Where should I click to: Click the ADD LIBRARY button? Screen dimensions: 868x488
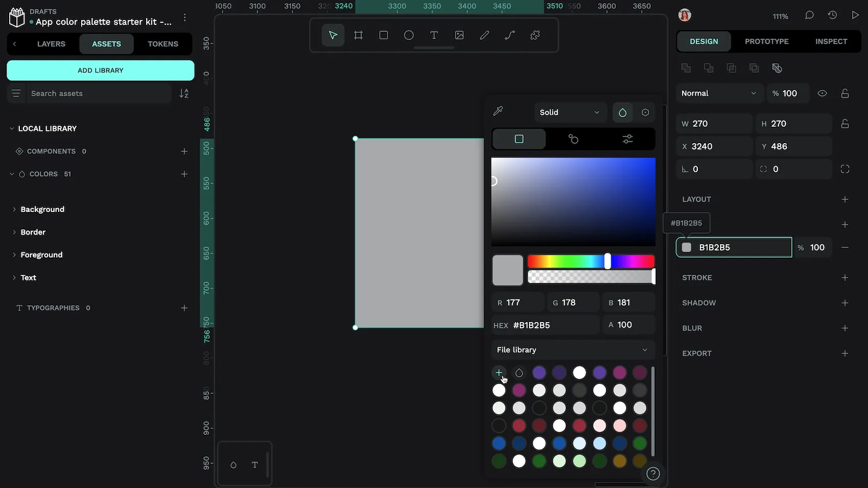(x=100, y=70)
